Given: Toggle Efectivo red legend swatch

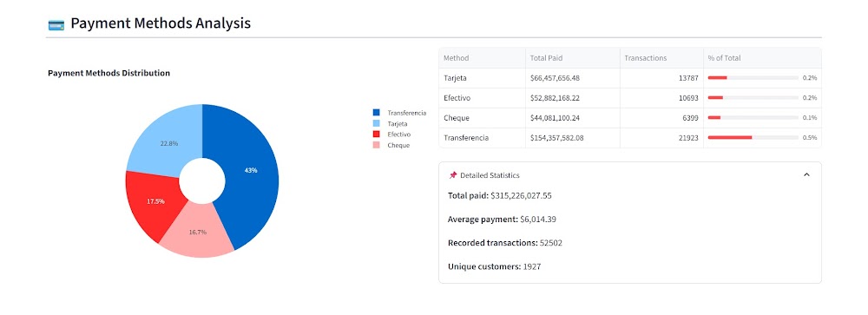Looking at the screenshot, I should click(x=377, y=134).
